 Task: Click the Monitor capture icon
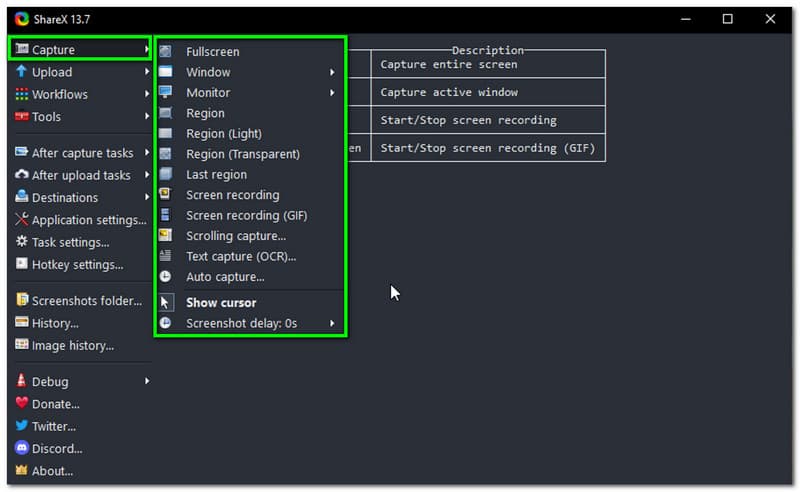pyautogui.click(x=165, y=92)
